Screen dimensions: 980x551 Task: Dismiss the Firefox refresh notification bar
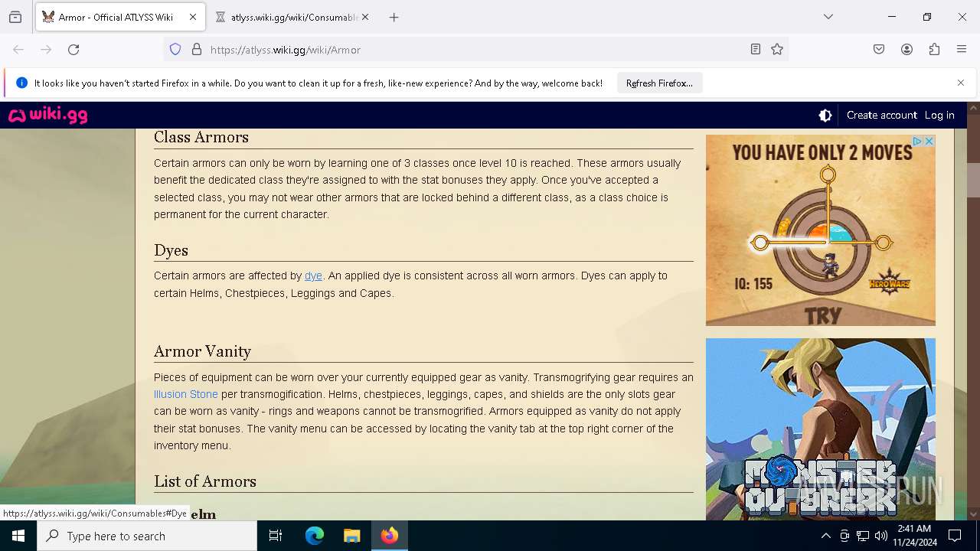[961, 83]
